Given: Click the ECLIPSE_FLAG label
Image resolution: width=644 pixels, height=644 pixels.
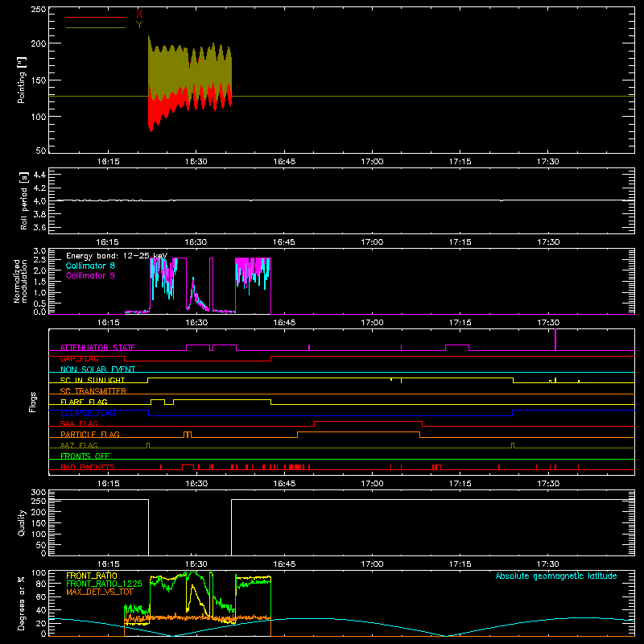Looking at the screenshot, I should tap(88, 413).
